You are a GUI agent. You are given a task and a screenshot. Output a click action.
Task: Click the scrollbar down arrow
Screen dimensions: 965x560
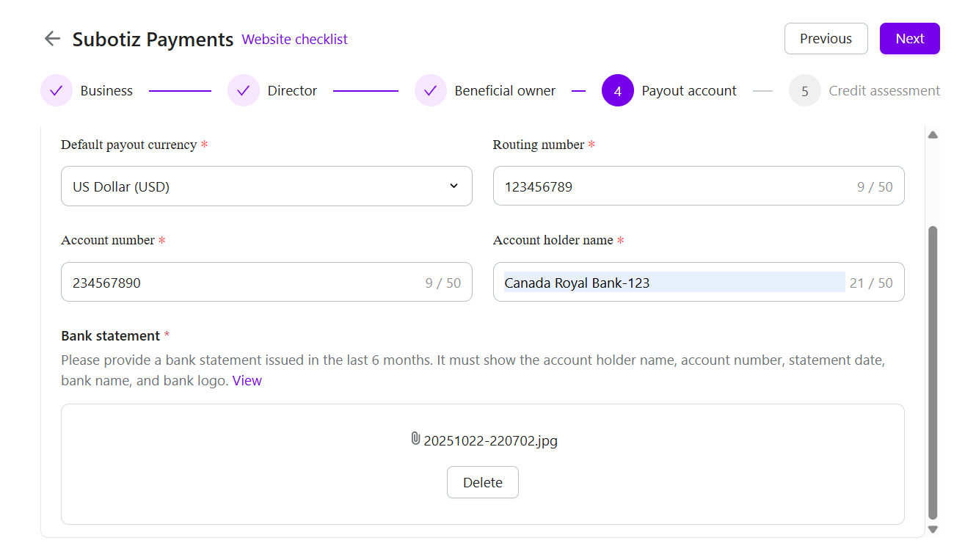point(933,529)
